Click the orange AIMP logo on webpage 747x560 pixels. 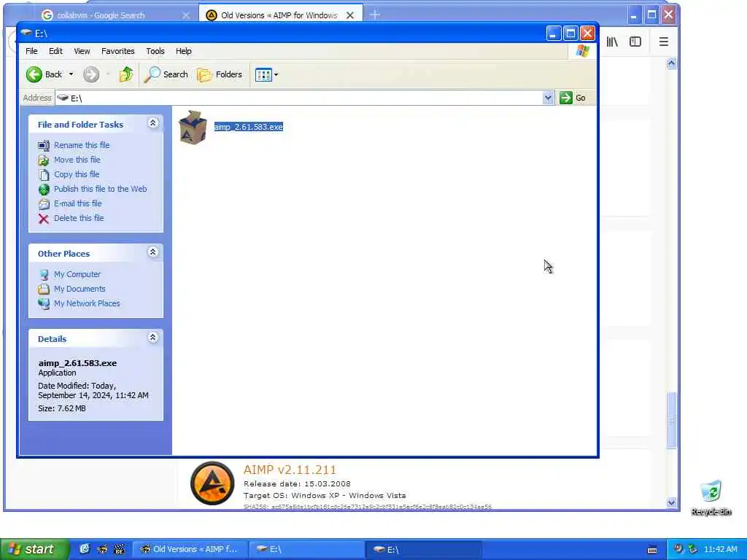pyautogui.click(x=212, y=483)
